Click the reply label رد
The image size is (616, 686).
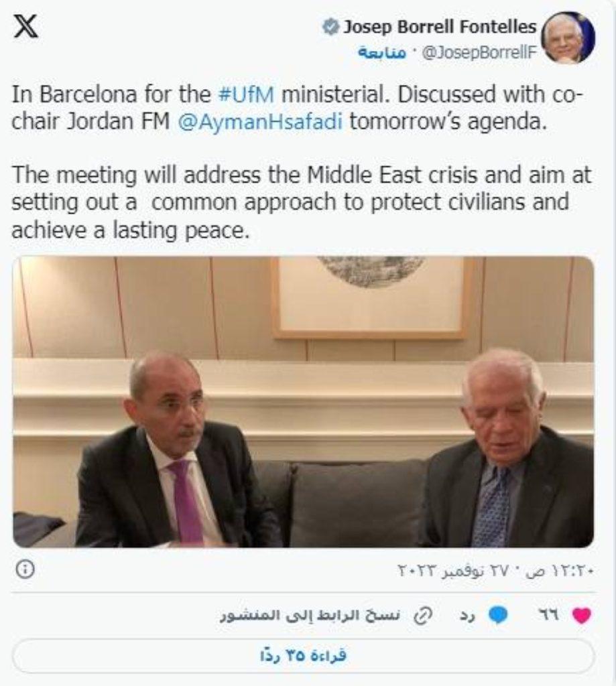point(467,616)
